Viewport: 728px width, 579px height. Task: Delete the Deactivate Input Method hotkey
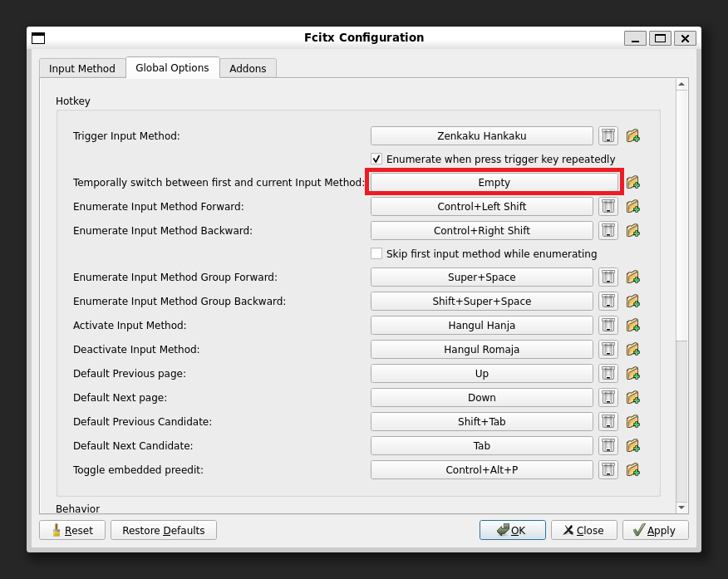tap(608, 350)
